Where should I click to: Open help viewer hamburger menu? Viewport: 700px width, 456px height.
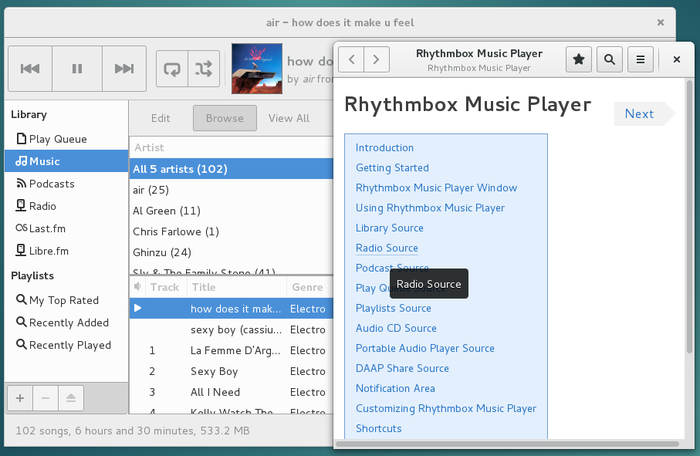coord(640,59)
